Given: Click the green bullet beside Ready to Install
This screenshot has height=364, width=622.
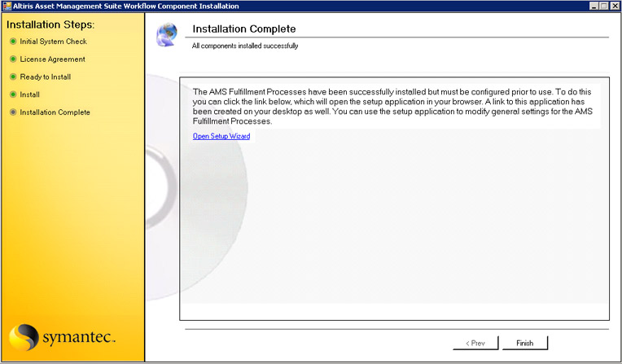Looking at the screenshot, I should [x=13, y=77].
